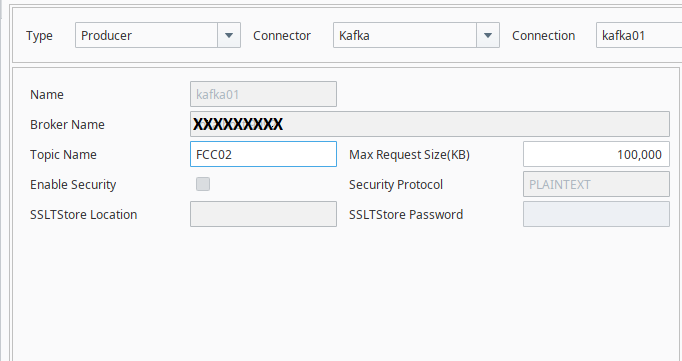Viewport: 682px width, 361px height.
Task: Select the Max Request Size field
Action: click(596, 154)
